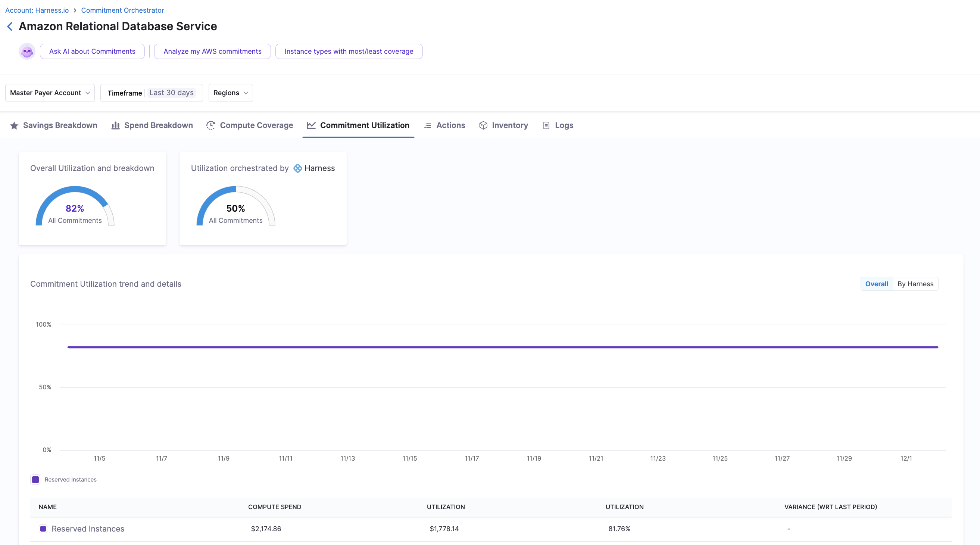Click the Compute Coverage circular icon
The image size is (980, 545).
click(x=211, y=125)
